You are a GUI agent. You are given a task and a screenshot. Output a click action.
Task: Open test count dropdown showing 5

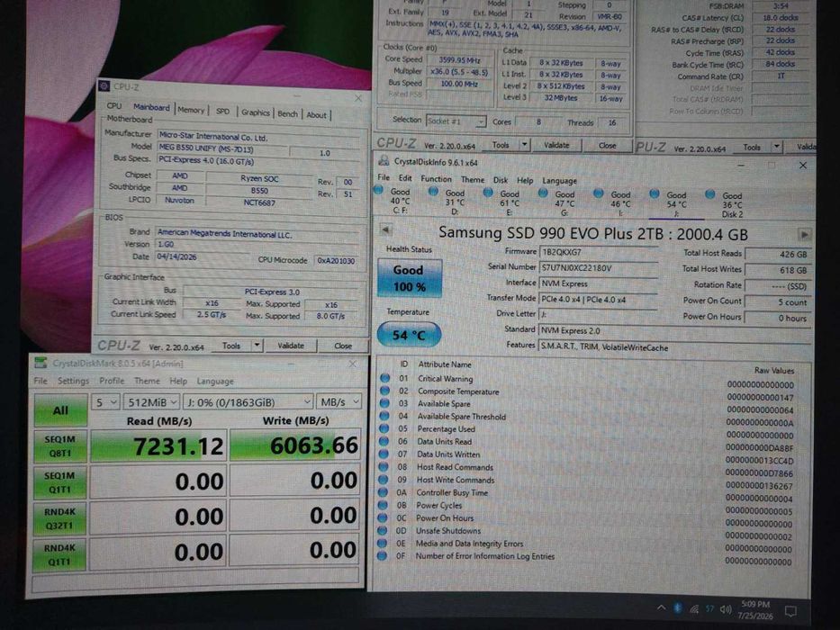(x=105, y=401)
